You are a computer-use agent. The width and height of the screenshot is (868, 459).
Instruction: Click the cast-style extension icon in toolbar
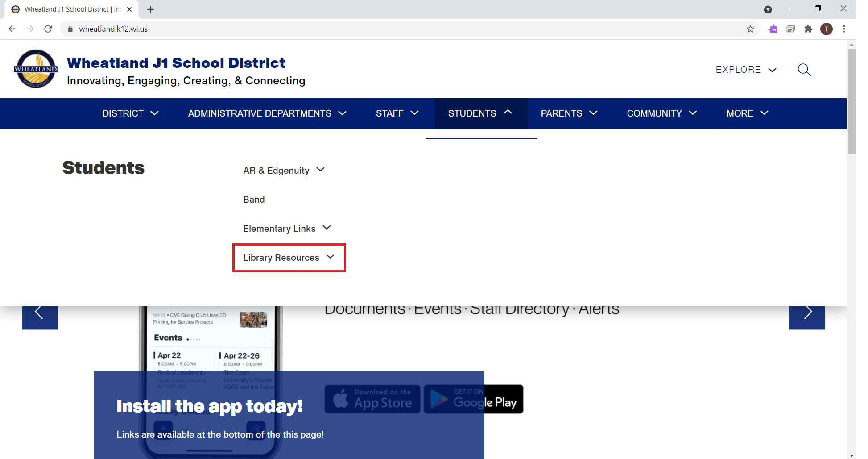(x=790, y=29)
